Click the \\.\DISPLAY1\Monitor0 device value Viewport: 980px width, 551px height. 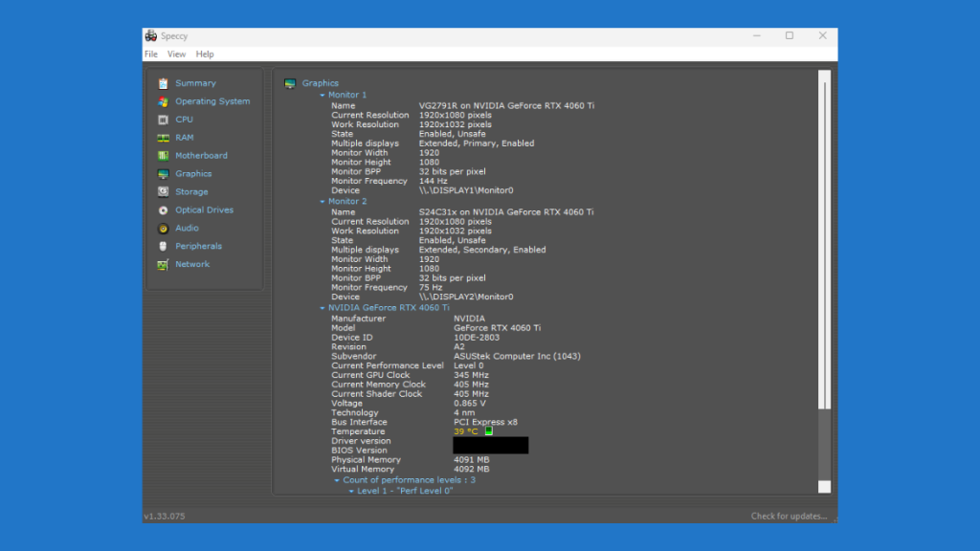pyautogui.click(x=466, y=190)
